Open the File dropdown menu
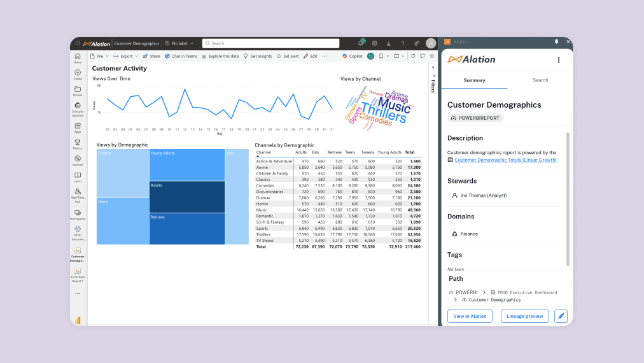Viewport: 644px width, 363px height. (99, 56)
